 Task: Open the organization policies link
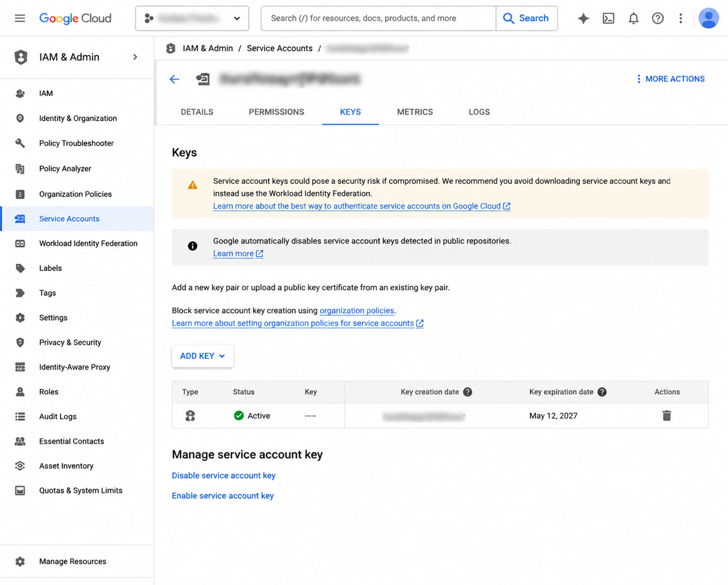pos(356,311)
